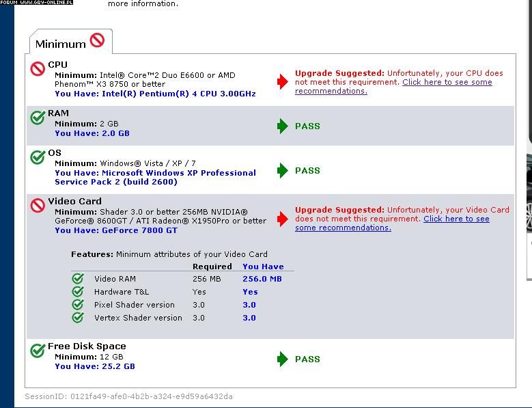Click the Features: Minimum attributes heading
Viewport: 532px width, 408px height.
[169, 254]
